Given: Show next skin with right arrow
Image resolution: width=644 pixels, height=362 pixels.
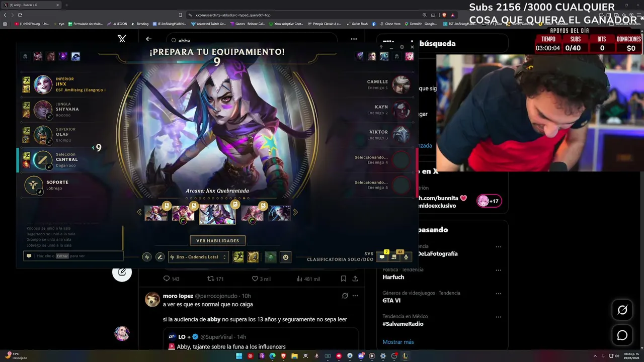Looking at the screenshot, I should tap(295, 212).
